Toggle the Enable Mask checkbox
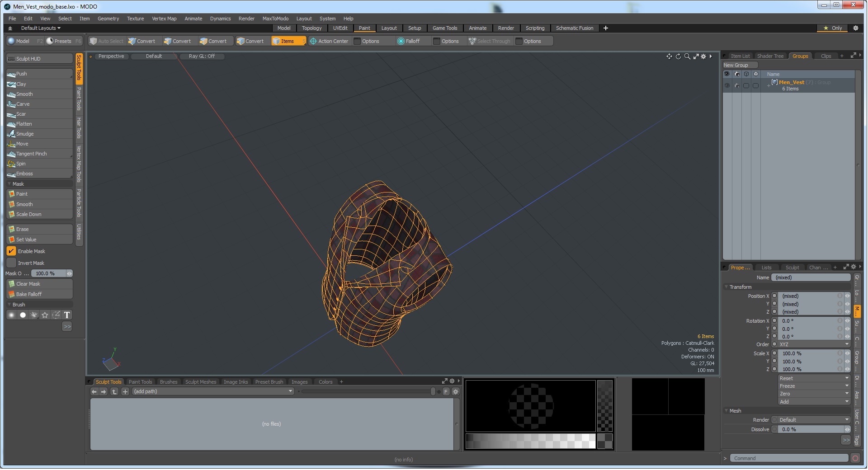Screen dimensions: 868x470 point(11,251)
